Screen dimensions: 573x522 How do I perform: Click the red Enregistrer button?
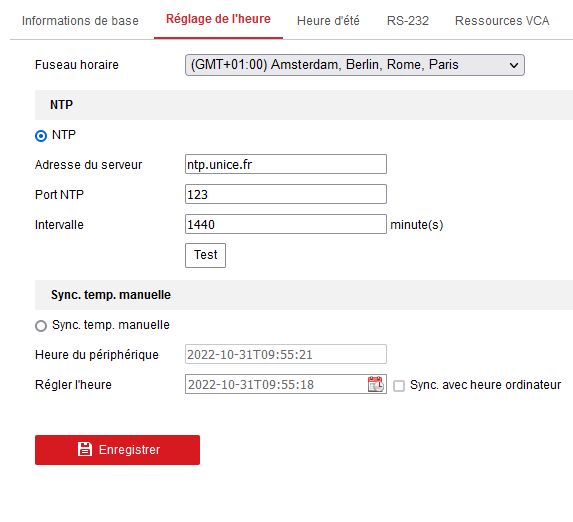(x=117, y=450)
